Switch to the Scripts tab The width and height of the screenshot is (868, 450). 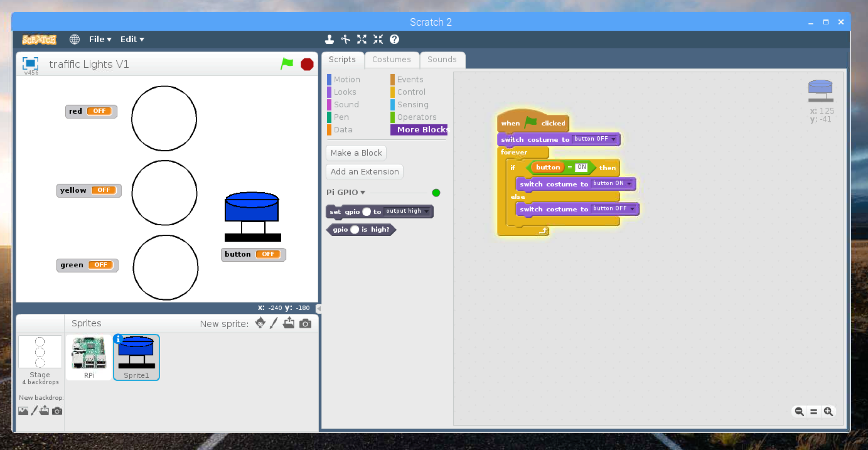342,59
